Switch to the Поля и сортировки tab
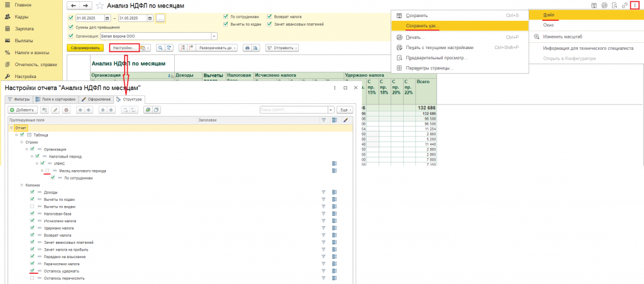The width and height of the screenshot is (644, 284). click(x=55, y=99)
